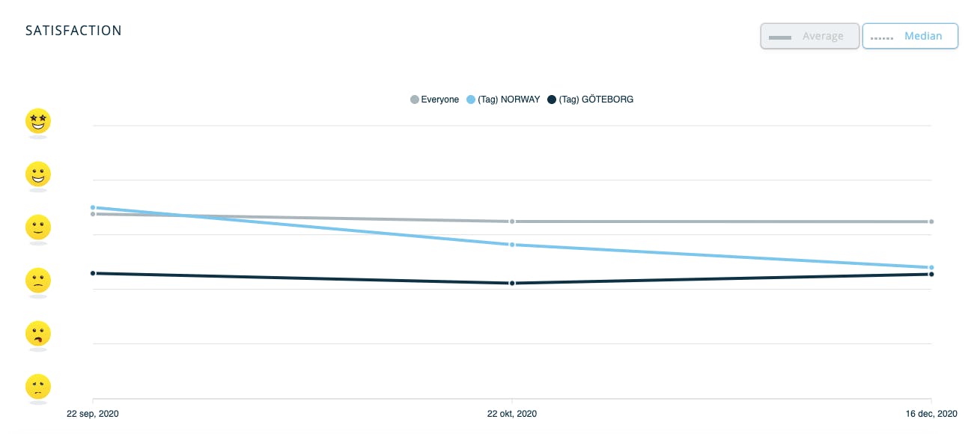
Task: Click the slight smile emoji
Action: tap(37, 227)
